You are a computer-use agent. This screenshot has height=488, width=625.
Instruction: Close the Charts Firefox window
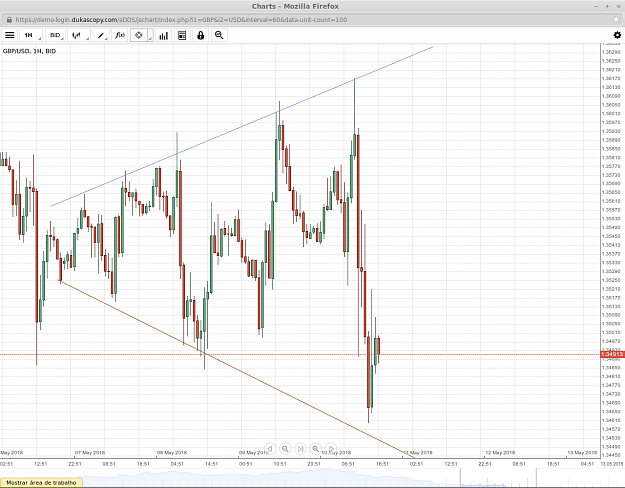pos(619,6)
